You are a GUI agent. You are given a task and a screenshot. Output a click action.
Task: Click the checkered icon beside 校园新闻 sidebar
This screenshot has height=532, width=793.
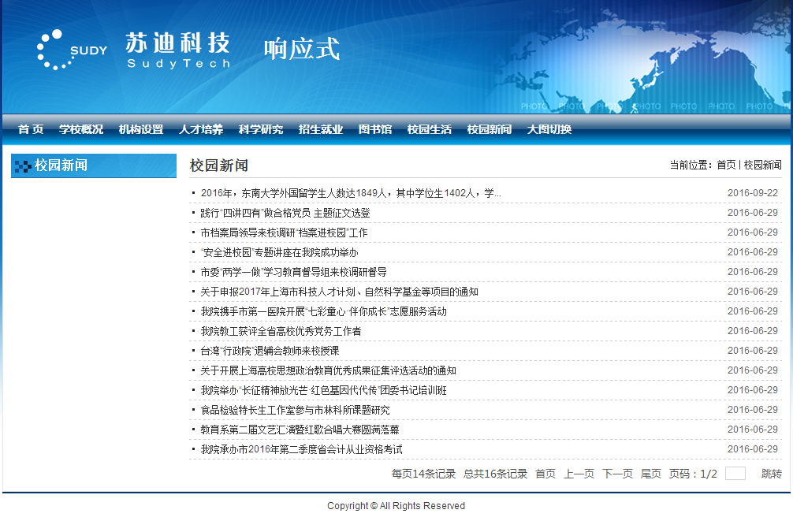tap(23, 166)
